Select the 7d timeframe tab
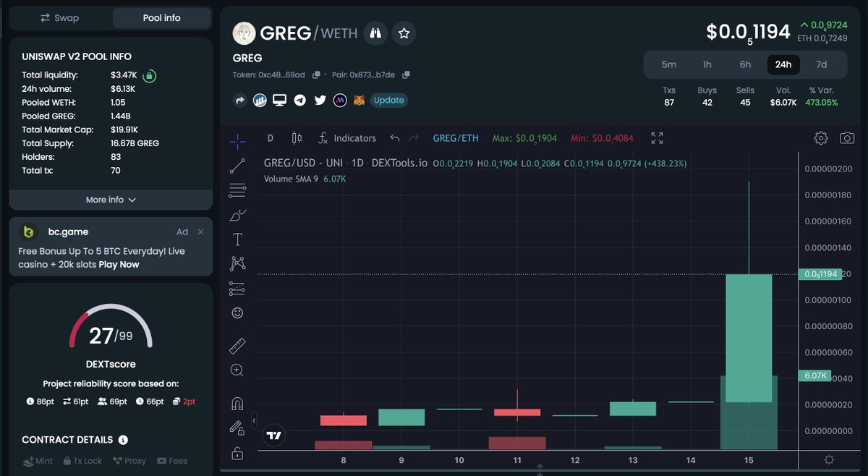The image size is (868, 476). pos(822,64)
